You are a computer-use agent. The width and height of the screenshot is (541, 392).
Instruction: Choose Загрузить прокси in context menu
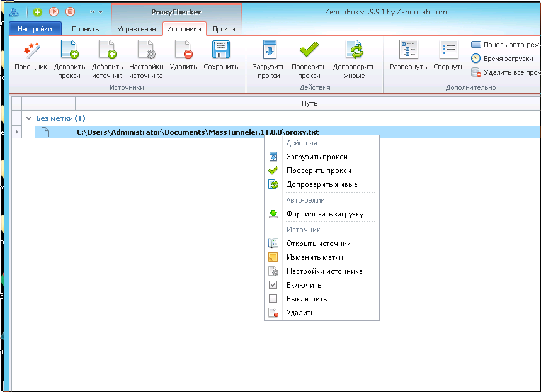(322, 157)
